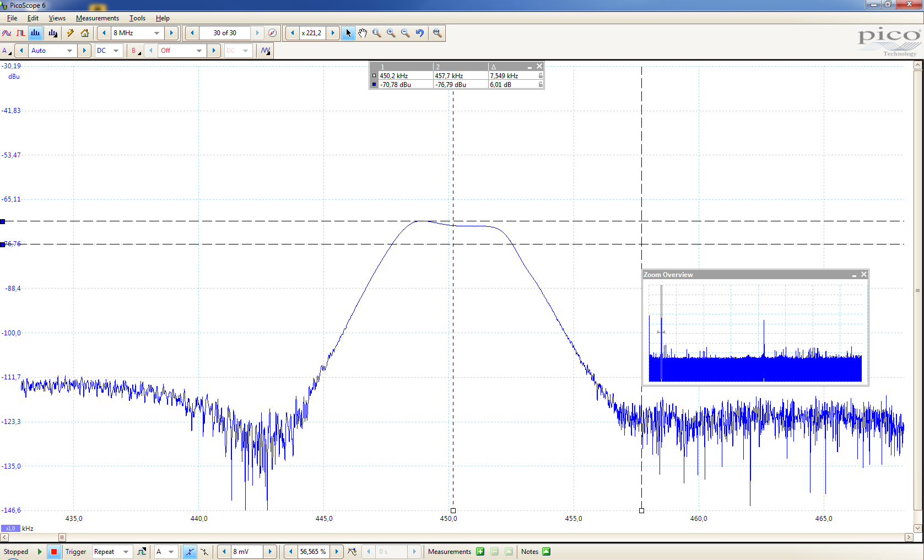Decrease the 8 mV trigger threshold

pos(224,552)
